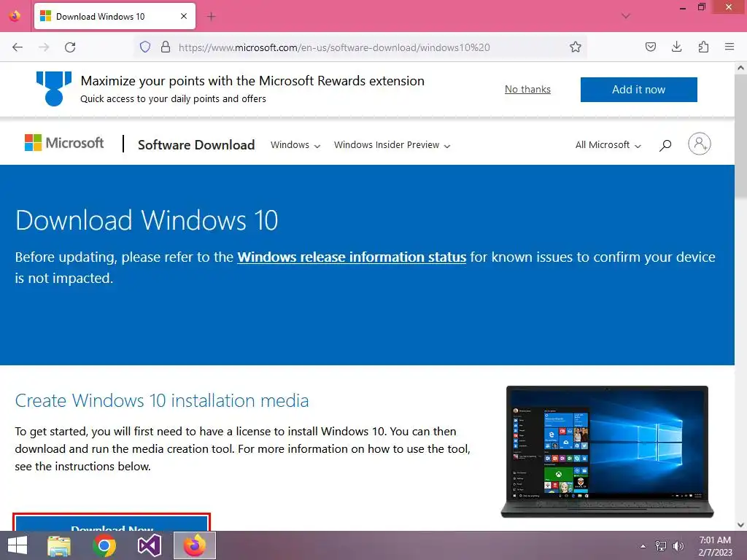Click the Firefox View icon in tab bar

click(x=15, y=16)
